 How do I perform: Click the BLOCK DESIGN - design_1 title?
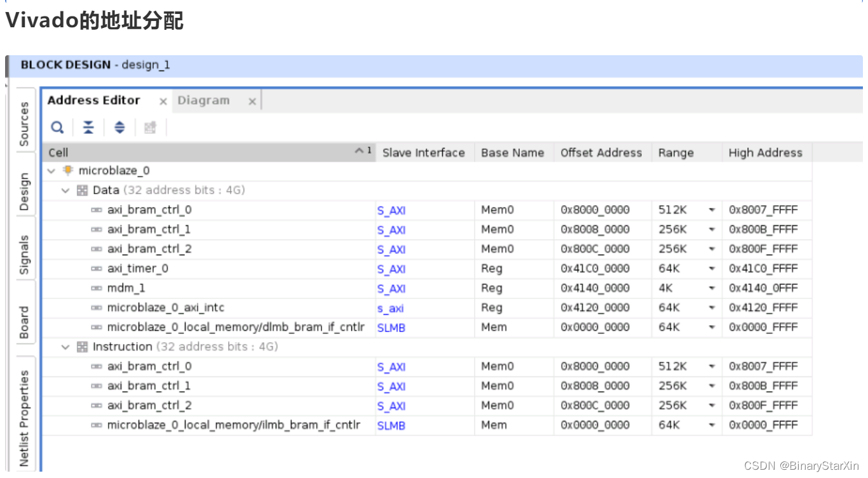95,65
